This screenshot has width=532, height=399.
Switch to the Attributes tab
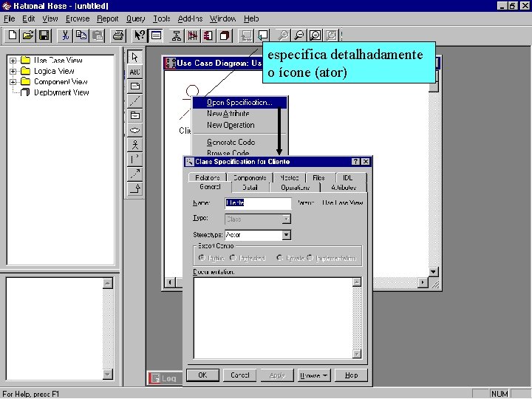(344, 187)
